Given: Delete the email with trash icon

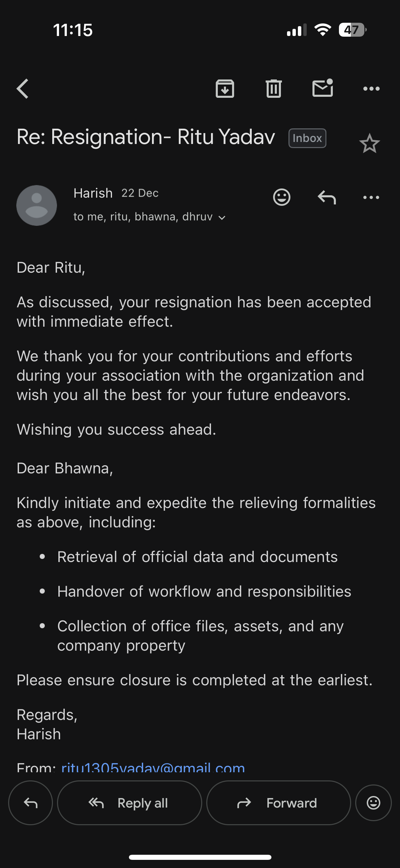Looking at the screenshot, I should tap(274, 89).
